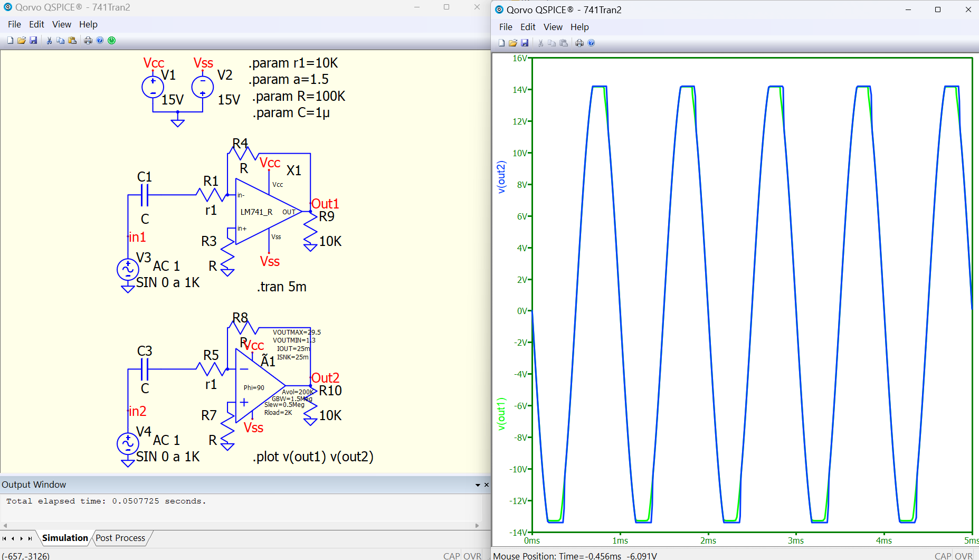Screen dimensions: 979x560
Task: Select the Simulation output tab
Action: tap(65, 538)
